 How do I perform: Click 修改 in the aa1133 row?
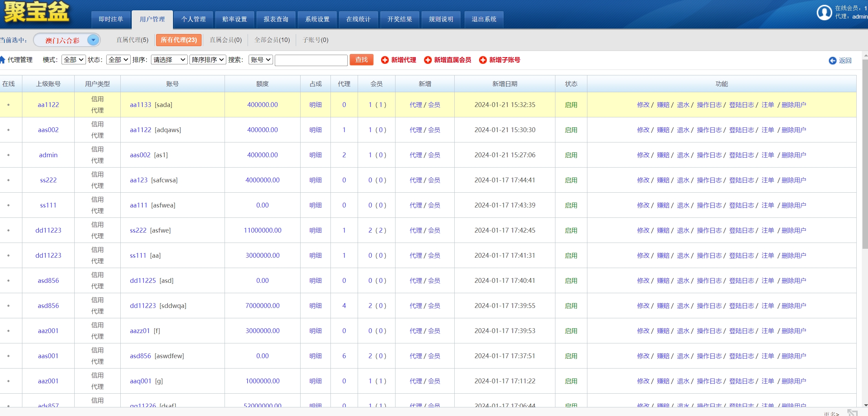643,105
